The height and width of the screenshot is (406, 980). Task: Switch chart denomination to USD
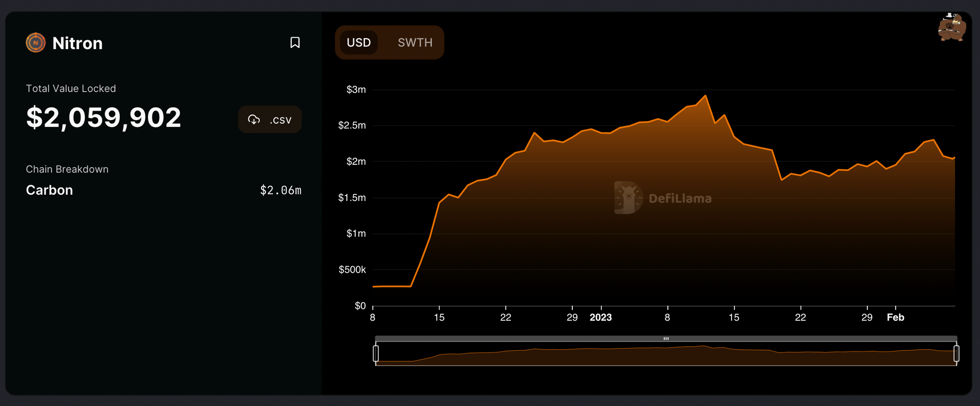point(359,43)
